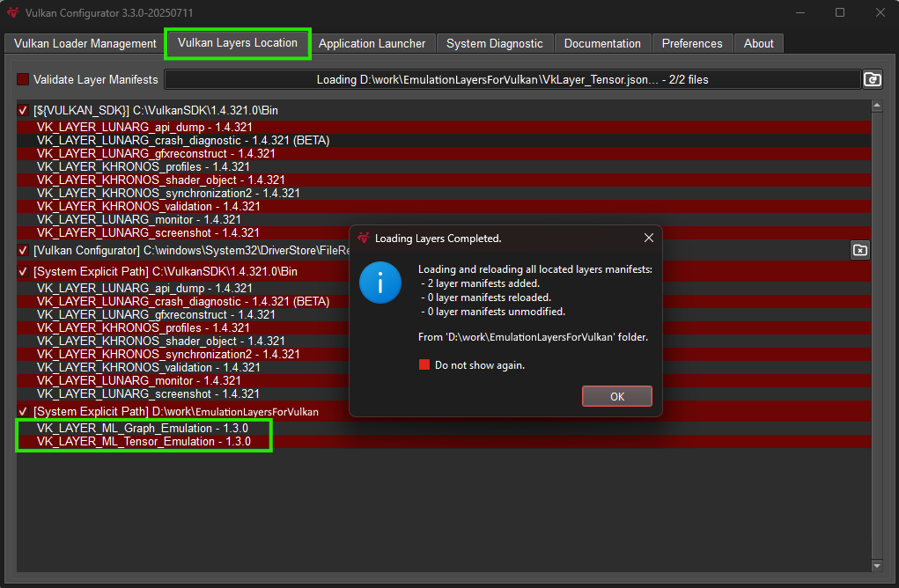Viewport: 899px width, 588px height.
Task: Click the Vulkan icon in the dialog title bar
Action: (x=364, y=238)
